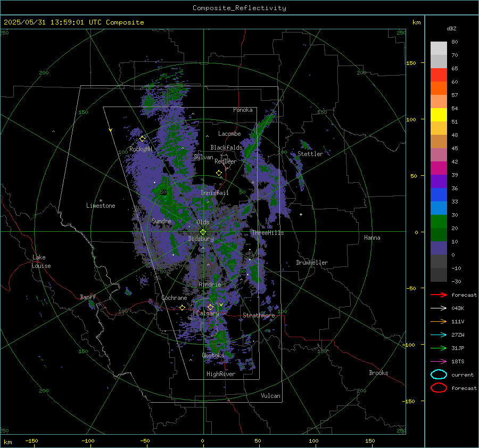Image resolution: width=479 pixels, height=448 pixels.
Task: Pick the purple 39-36 dBZ swatch
Action: pos(439,181)
